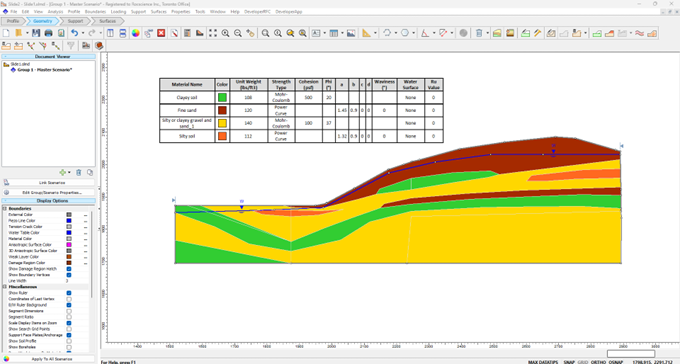Open the color wheel display options icon
This screenshot has width=680, height=364.
(136, 33)
